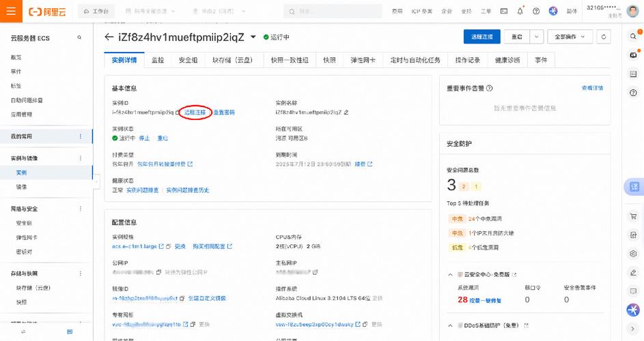Open the edit pencil icon in right sidebar
This screenshot has height=341, width=644.
point(633,273)
